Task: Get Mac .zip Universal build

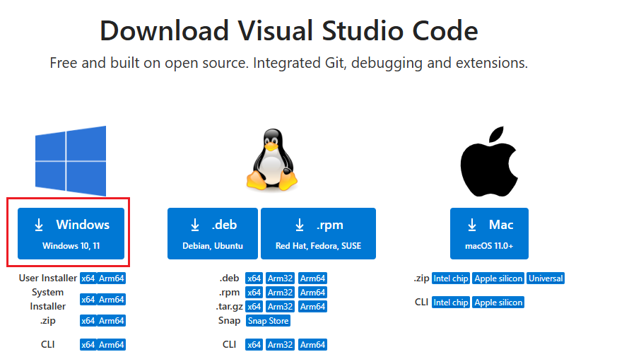Action: pyautogui.click(x=546, y=278)
